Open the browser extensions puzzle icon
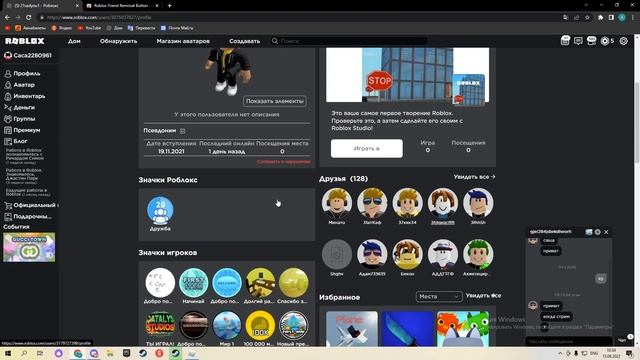The image size is (640, 360). [x=600, y=18]
